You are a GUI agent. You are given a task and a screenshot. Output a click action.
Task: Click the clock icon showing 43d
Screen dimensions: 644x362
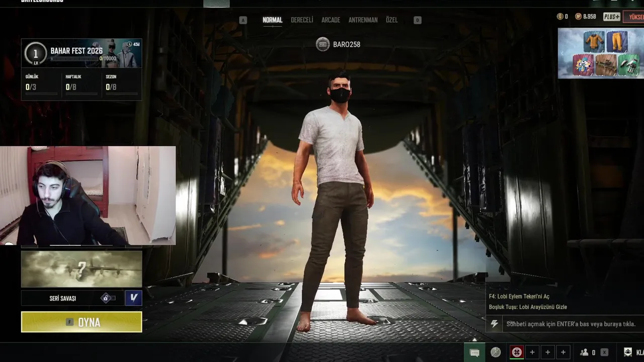(x=130, y=44)
